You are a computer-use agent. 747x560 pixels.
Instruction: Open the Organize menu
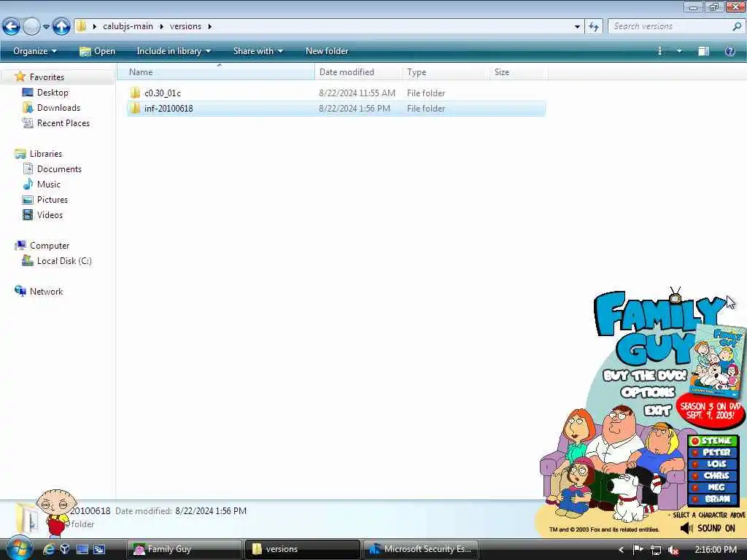pyautogui.click(x=35, y=51)
